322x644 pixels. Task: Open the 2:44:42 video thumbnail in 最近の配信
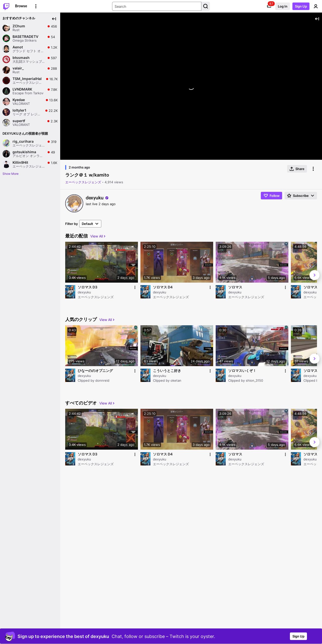(x=102, y=262)
